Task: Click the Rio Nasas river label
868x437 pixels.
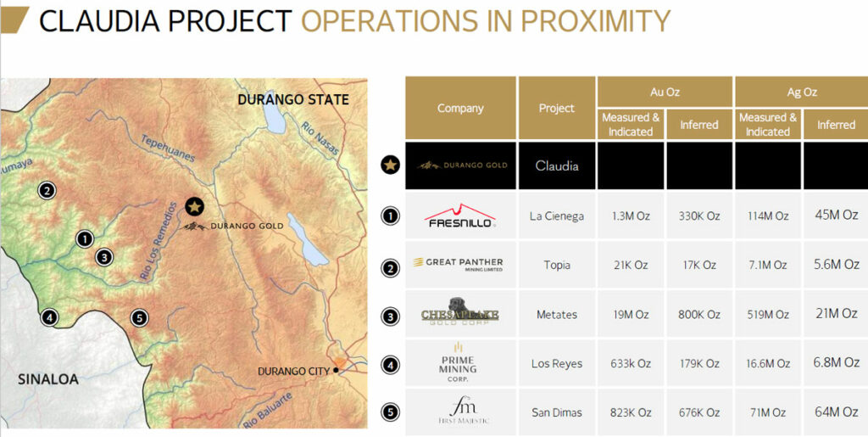Action: [x=320, y=138]
